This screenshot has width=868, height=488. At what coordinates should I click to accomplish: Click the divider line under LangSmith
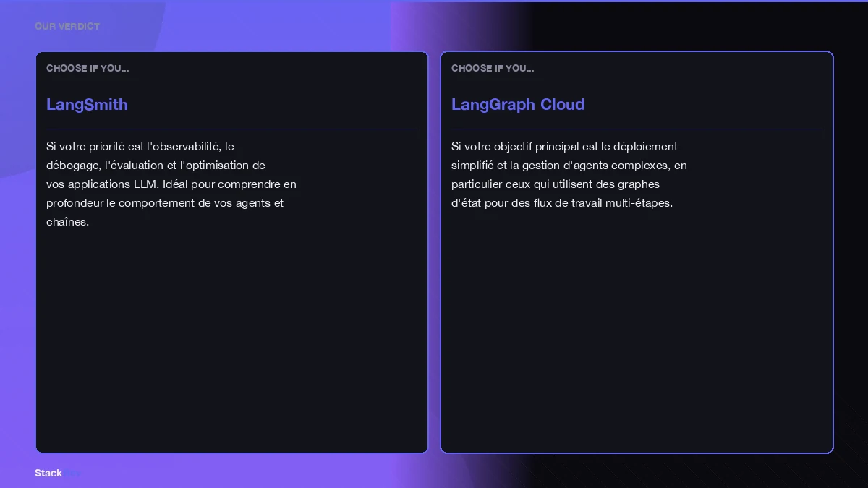click(231, 127)
